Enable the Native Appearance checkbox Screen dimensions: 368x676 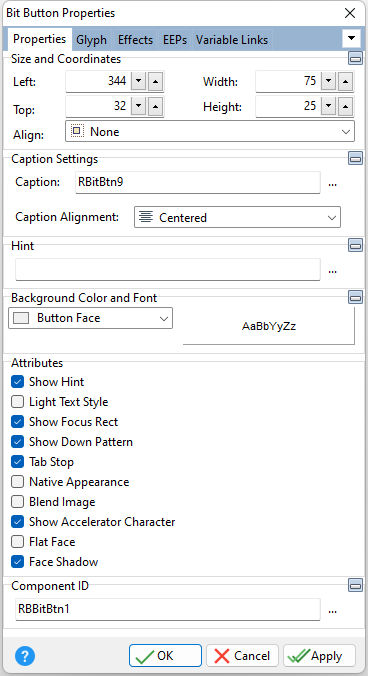pyautogui.click(x=17, y=482)
